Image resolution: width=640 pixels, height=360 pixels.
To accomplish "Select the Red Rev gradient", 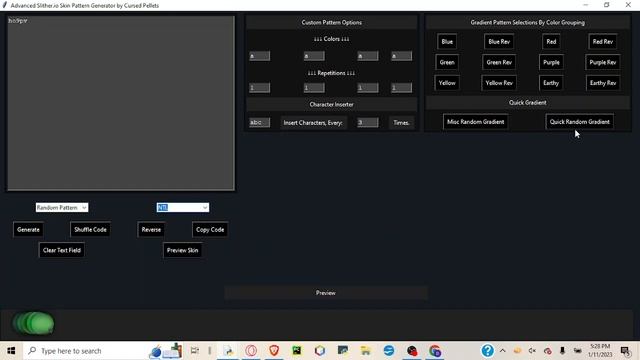I will point(603,42).
